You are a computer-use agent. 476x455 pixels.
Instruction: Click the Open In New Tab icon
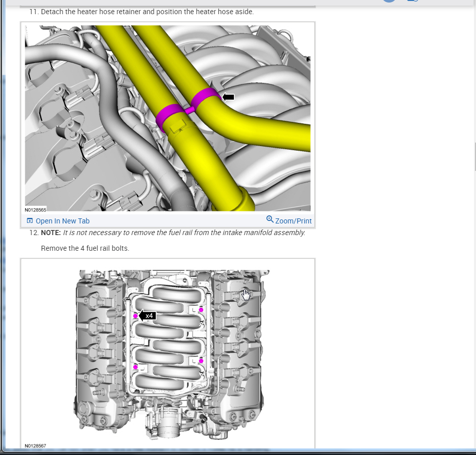pos(30,221)
